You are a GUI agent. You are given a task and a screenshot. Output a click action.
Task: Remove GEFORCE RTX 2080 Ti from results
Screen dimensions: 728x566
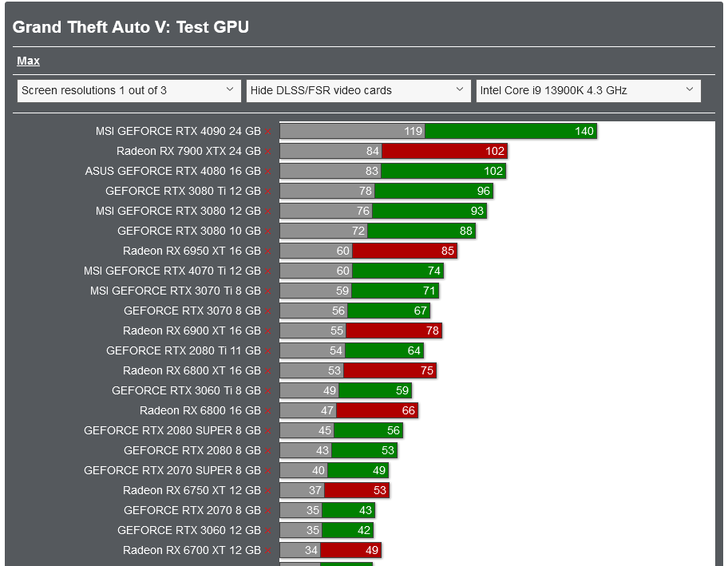267,350
